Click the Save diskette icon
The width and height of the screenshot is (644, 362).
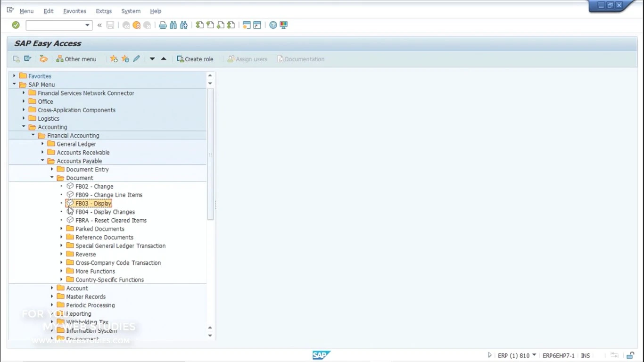click(x=110, y=25)
